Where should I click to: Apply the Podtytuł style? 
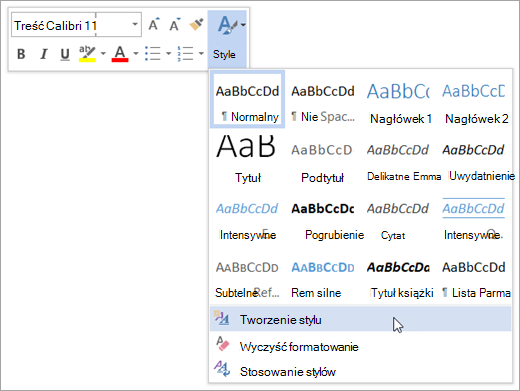(x=323, y=158)
